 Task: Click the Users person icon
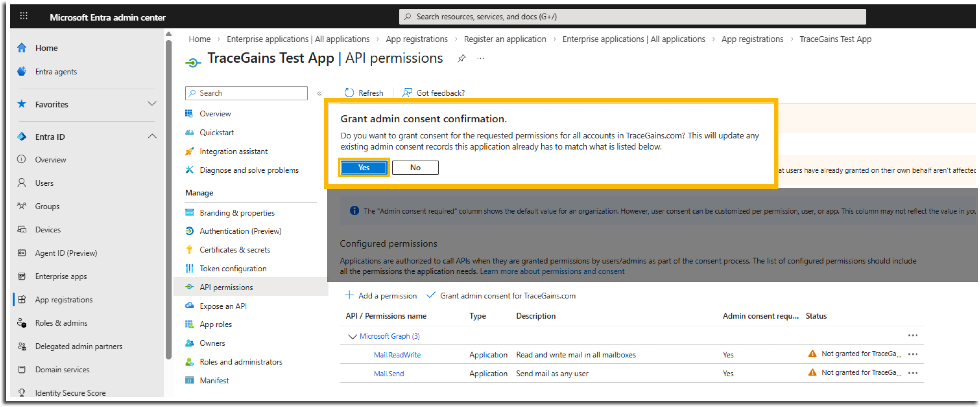(22, 183)
